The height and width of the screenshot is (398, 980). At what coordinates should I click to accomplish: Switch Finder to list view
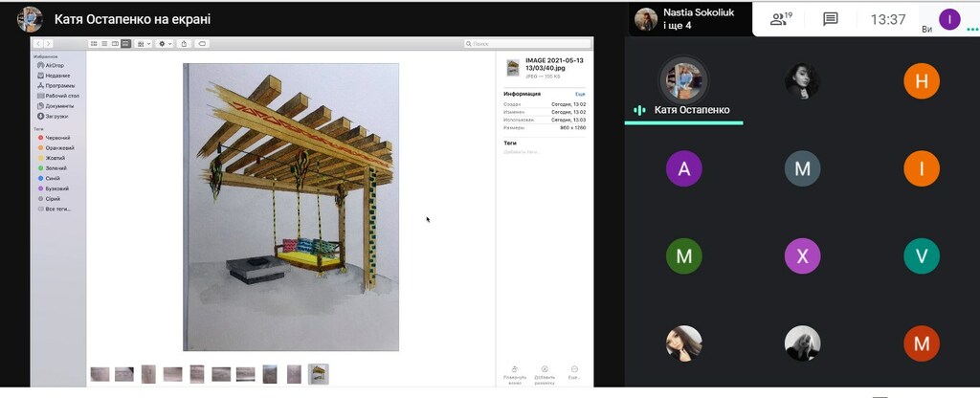pos(104,44)
